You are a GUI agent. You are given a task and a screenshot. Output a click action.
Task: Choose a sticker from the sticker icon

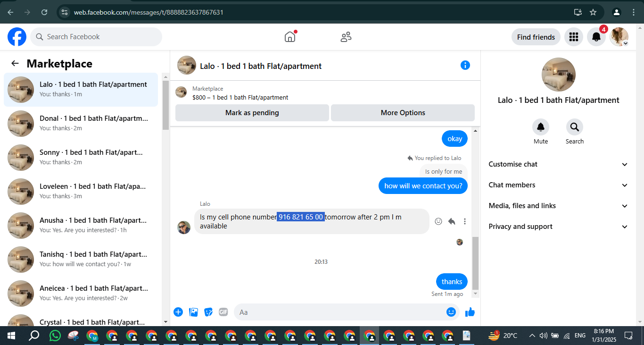(208, 311)
